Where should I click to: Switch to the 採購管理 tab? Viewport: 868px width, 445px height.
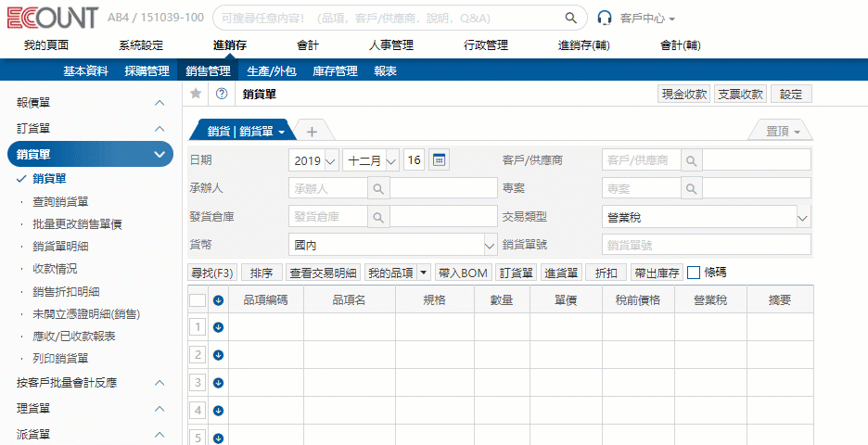[147, 70]
